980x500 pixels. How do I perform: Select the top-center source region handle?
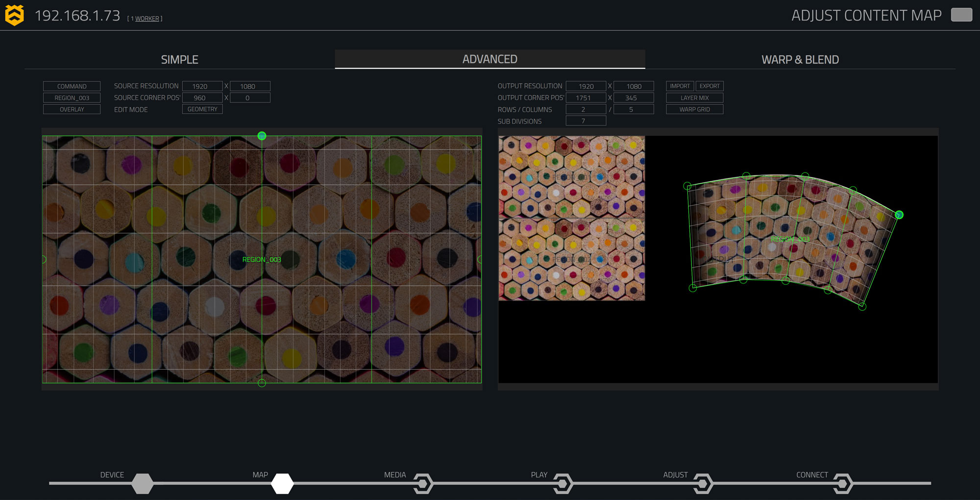pyautogui.click(x=262, y=136)
